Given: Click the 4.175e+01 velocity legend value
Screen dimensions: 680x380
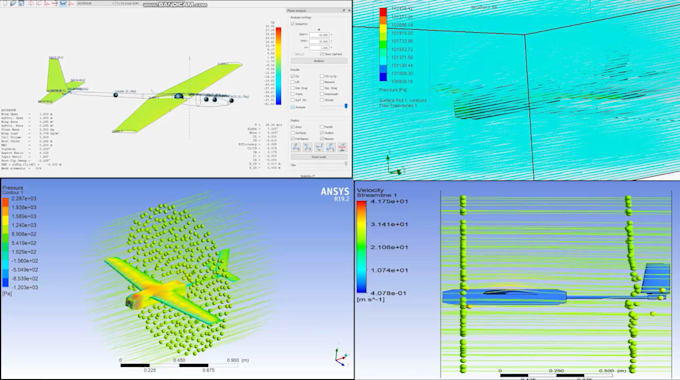Looking at the screenshot, I should click(389, 201).
